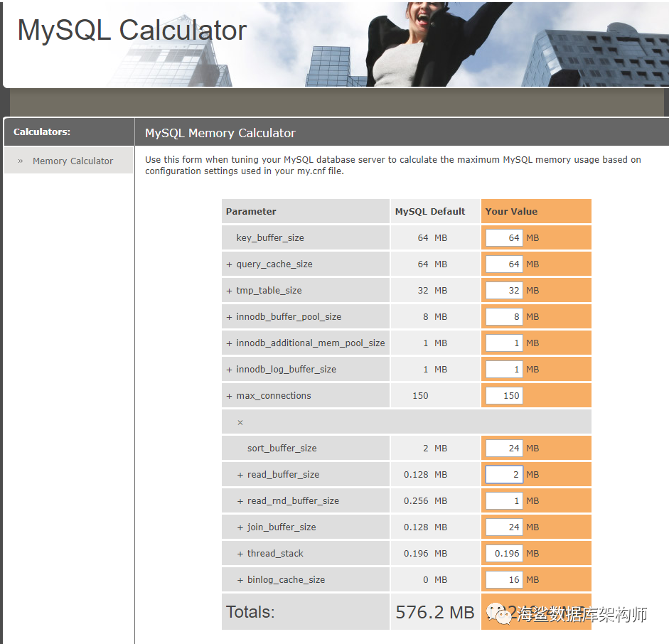Click the read_buffer_size parameter label
This screenshot has width=669, height=644.
pos(283,475)
